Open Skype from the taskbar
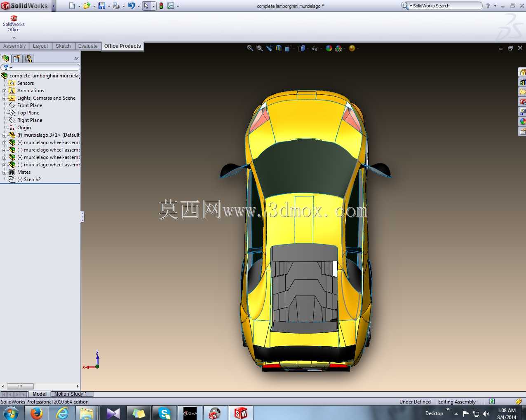This screenshot has width=526, height=420. click(164, 413)
